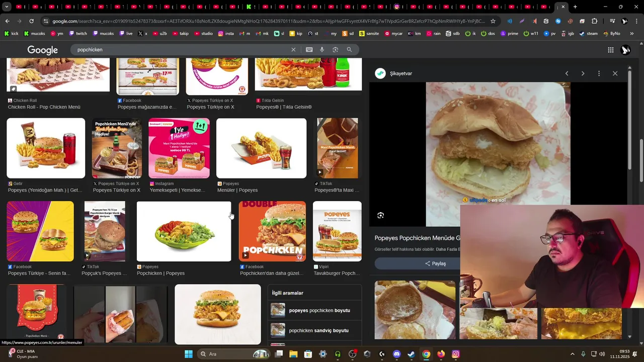Open the Windows Start menu
This screenshot has width=644, height=362.
189,354
